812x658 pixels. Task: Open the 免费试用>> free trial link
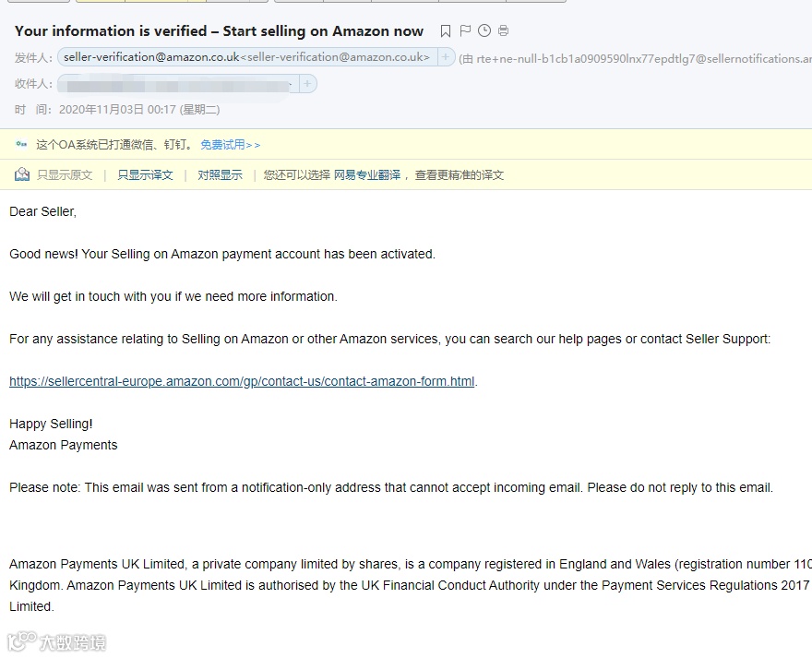coord(231,145)
